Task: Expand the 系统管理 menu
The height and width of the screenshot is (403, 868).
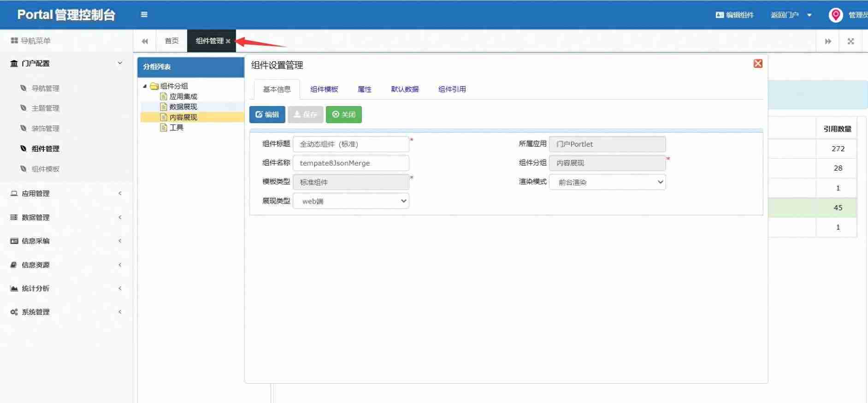Action: (66, 312)
